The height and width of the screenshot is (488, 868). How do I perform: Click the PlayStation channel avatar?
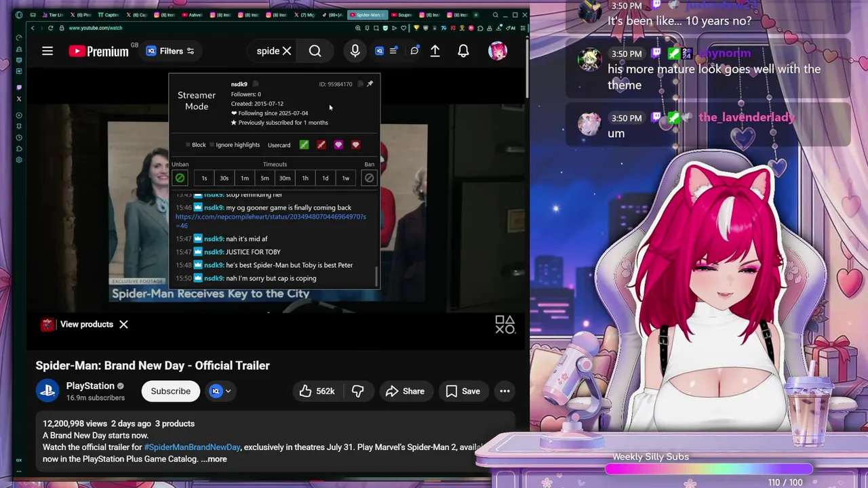(47, 391)
